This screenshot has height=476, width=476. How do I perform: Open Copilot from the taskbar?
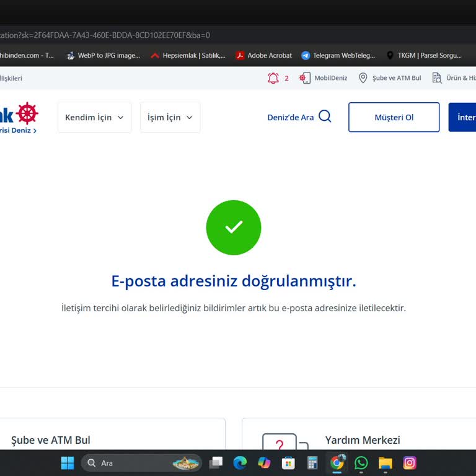264,463
